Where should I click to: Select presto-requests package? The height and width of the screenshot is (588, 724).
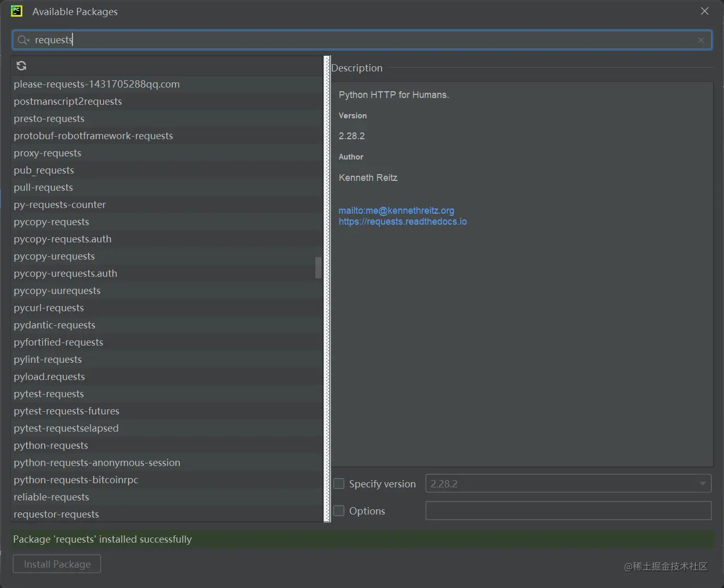point(167,118)
